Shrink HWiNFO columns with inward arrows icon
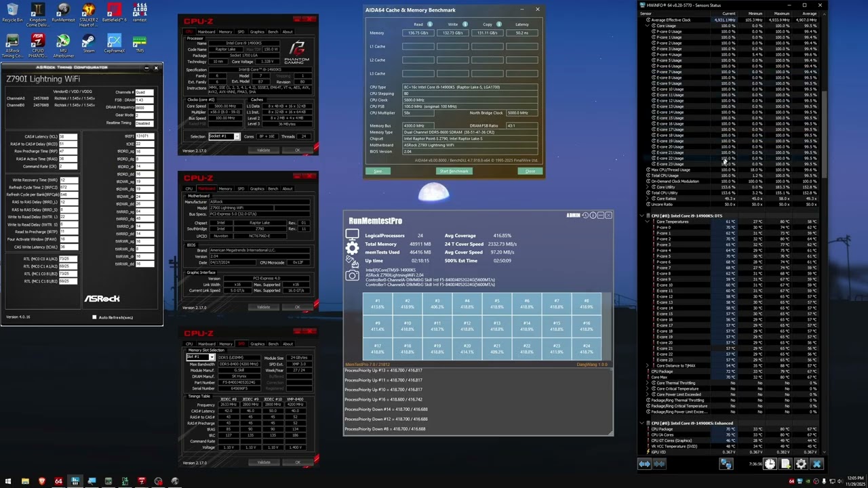868x488 pixels. click(x=659, y=464)
